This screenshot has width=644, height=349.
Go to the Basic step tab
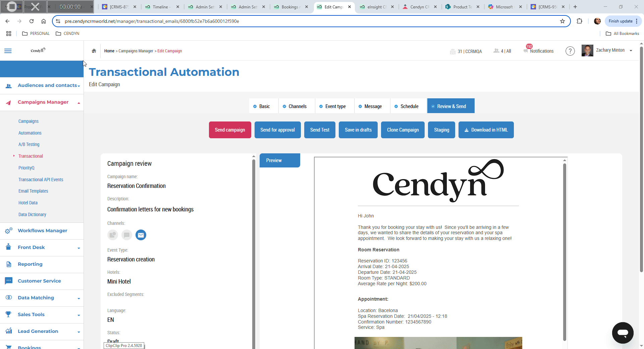click(x=264, y=106)
